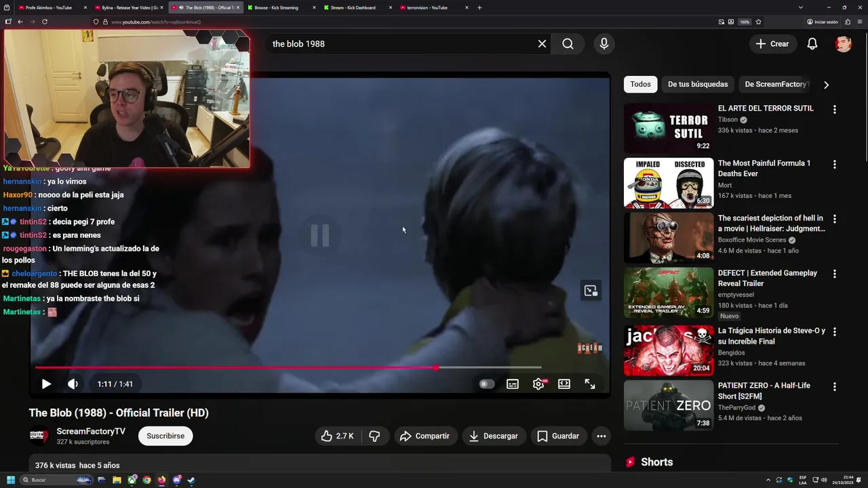Subscribe with the Suscribirse button

165,436
